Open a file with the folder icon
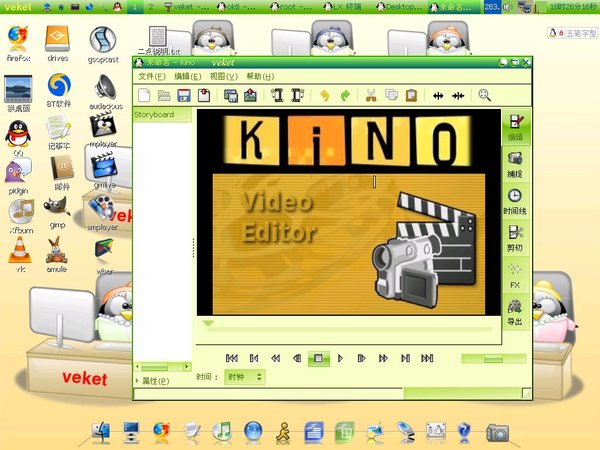Viewport: 600px width, 450px height. coord(164,95)
